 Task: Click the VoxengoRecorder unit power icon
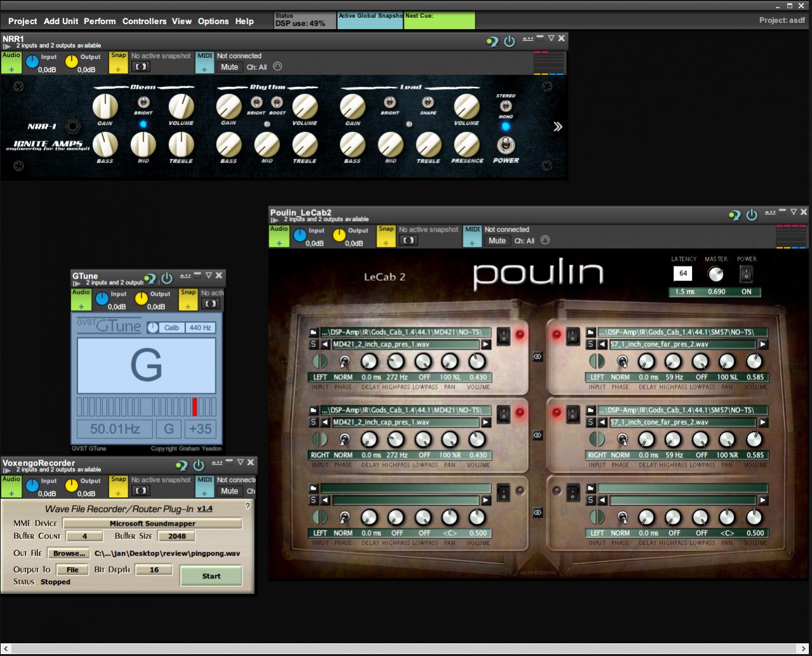(199, 465)
